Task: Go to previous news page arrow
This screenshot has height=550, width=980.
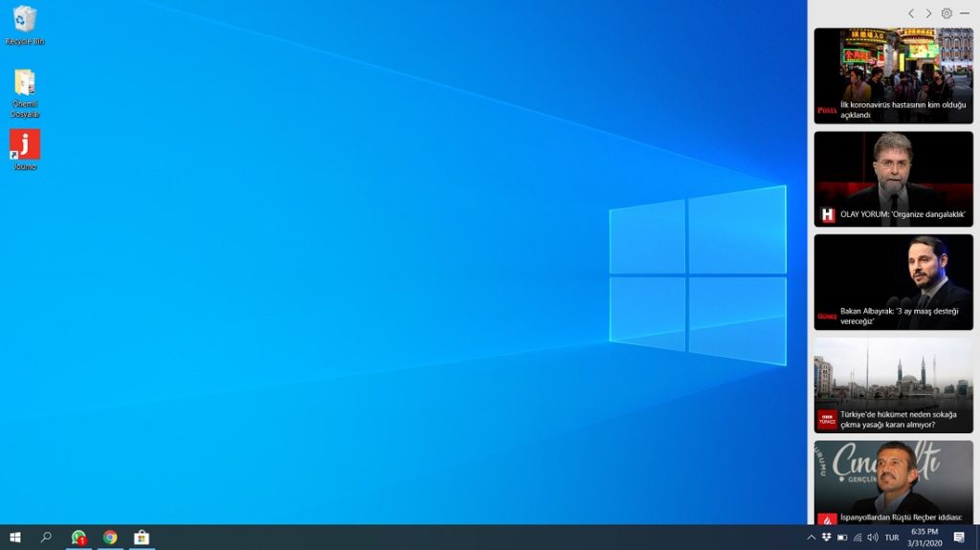Action: [911, 13]
